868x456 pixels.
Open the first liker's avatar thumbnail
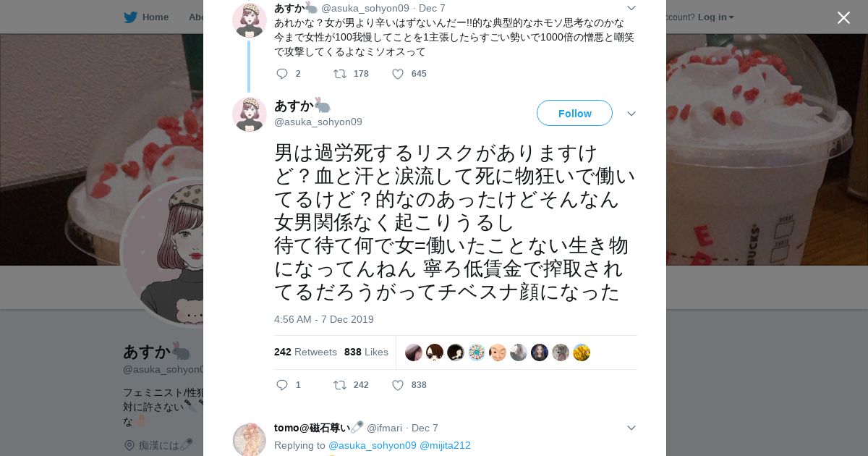pos(414,352)
